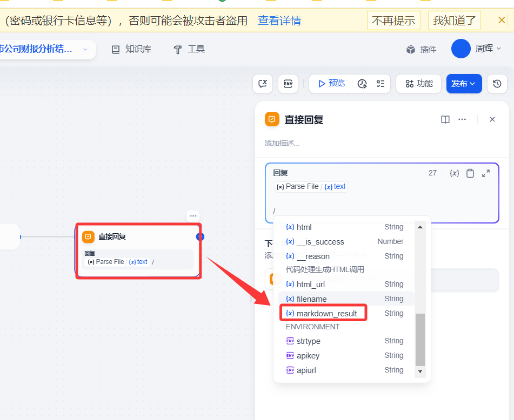Select the strtype environment variable
This screenshot has height=420, width=514.
pyautogui.click(x=346, y=341)
